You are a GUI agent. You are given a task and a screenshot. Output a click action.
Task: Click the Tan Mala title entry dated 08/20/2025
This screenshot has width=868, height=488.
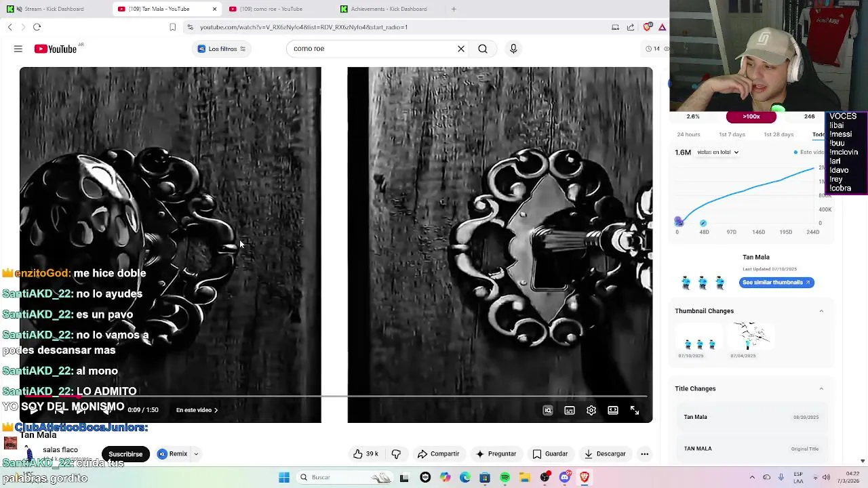tap(751, 417)
